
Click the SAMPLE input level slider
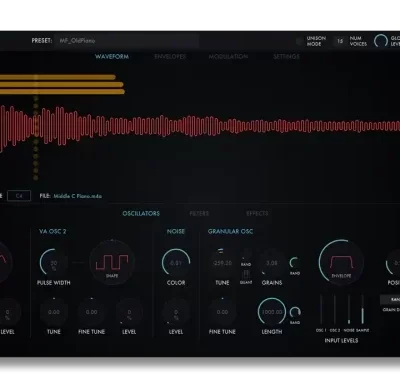(x=362, y=309)
